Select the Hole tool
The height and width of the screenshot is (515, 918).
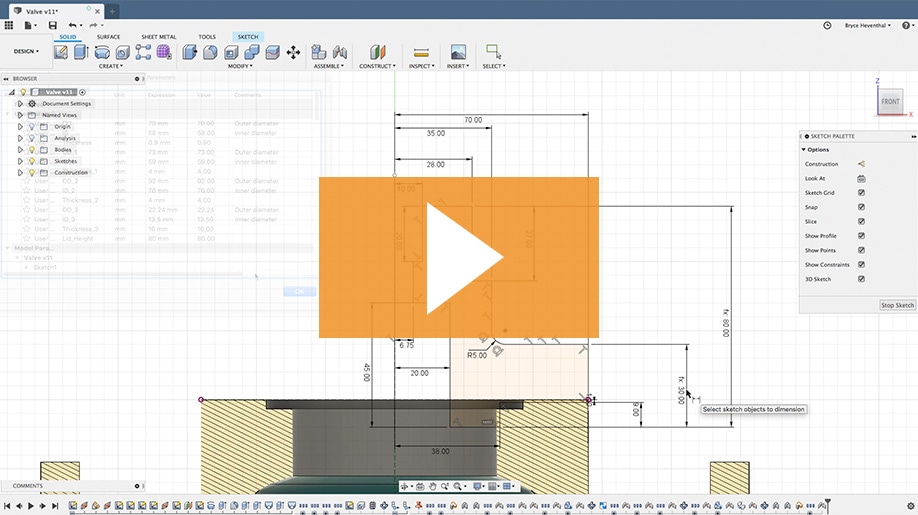pyautogui.click(x=122, y=53)
